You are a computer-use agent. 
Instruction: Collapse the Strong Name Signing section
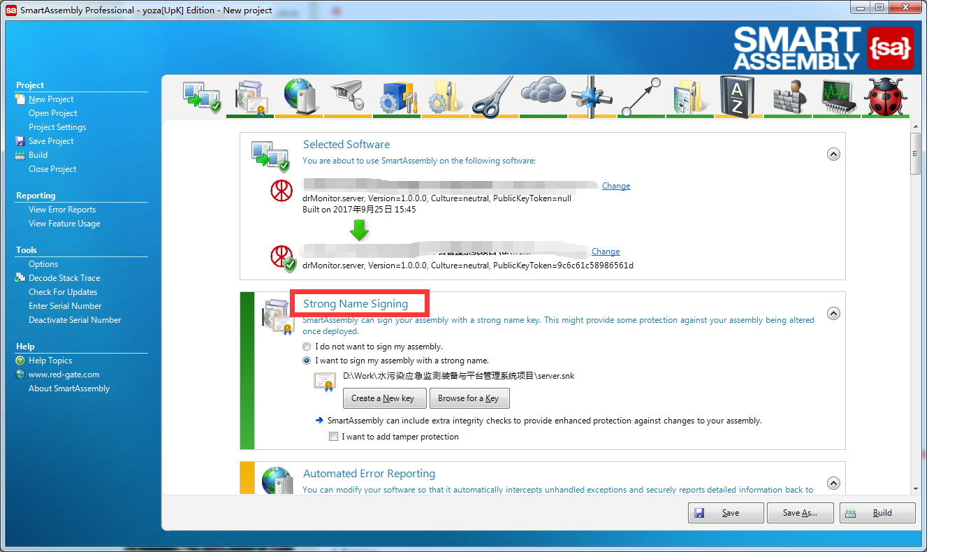click(833, 314)
